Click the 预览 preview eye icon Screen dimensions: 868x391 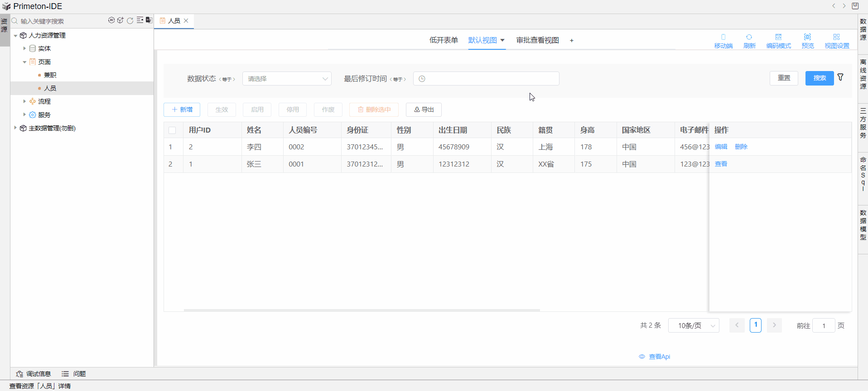807,41
